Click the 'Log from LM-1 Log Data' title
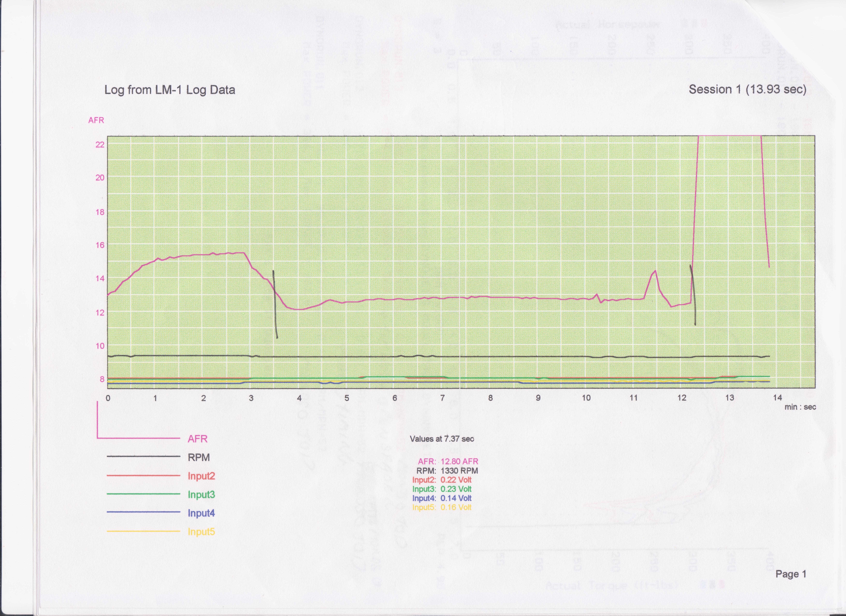 click(170, 90)
